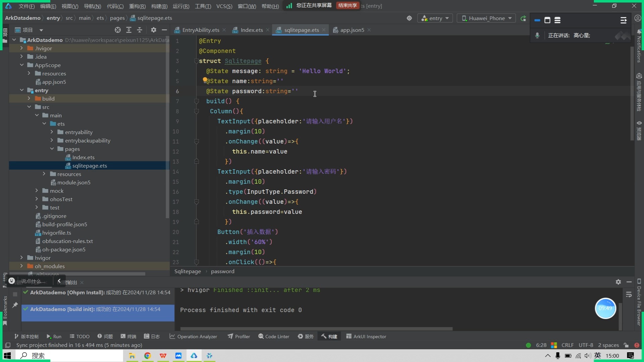Click the sync refresh icon beside Huawei_Phone
The height and width of the screenshot is (362, 644).
(523, 18)
